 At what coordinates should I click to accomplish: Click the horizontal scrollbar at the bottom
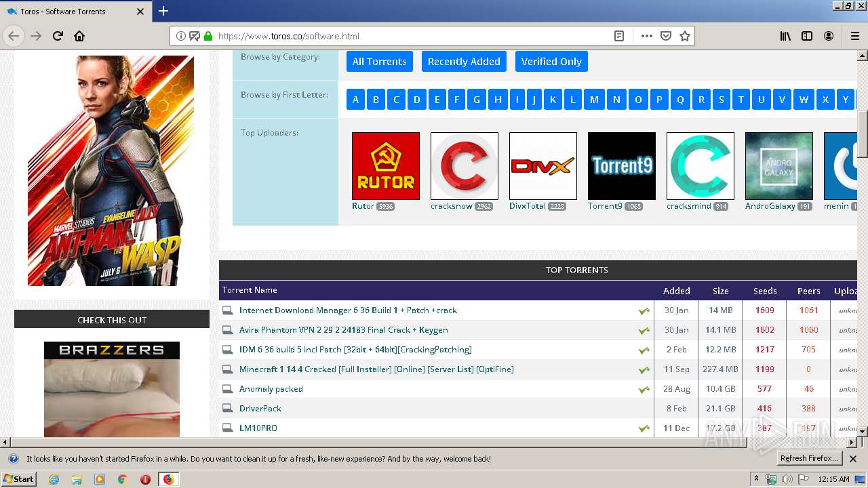(x=378, y=443)
